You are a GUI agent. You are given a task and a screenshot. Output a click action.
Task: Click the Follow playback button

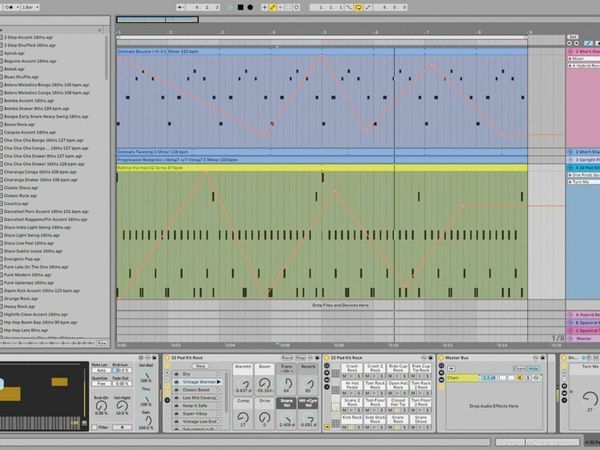(x=181, y=7)
